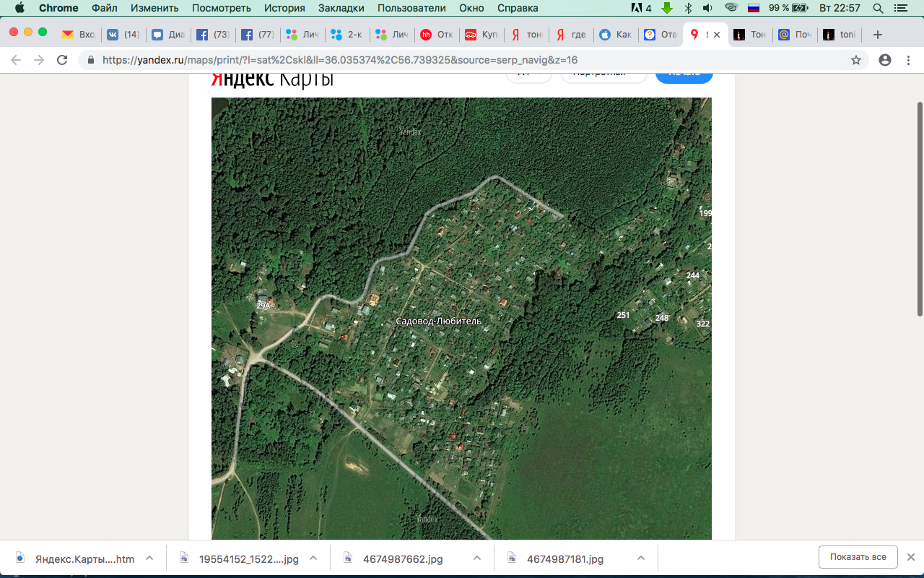
Task: Expand options for 4674987662.jpg download
Action: click(477, 558)
